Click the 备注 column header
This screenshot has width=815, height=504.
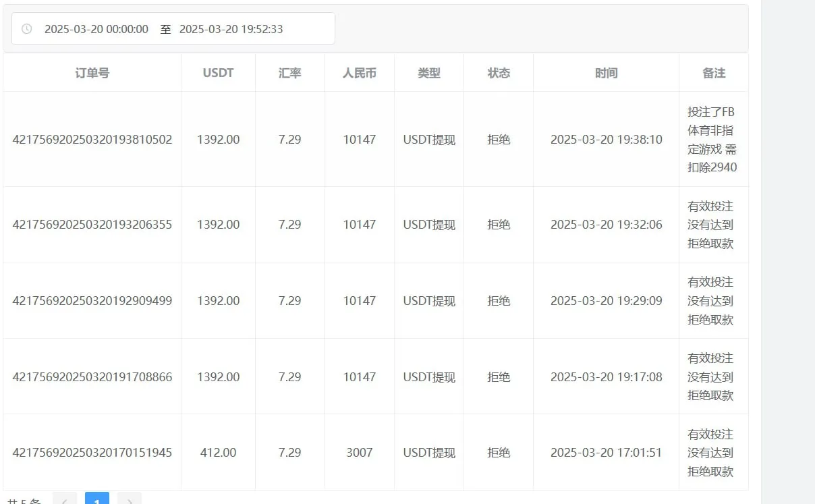[x=713, y=73]
